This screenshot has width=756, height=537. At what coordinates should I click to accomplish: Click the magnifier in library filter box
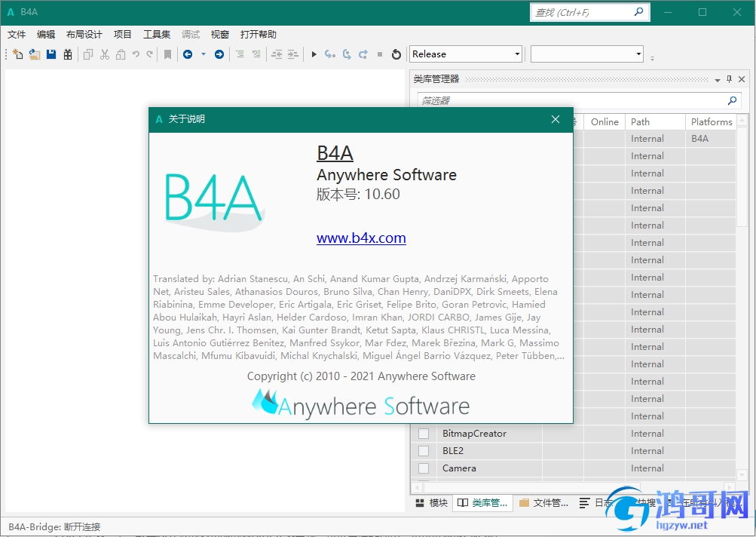[732, 100]
